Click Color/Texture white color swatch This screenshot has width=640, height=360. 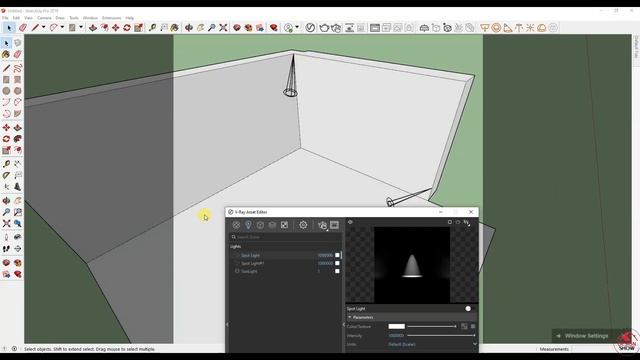(x=396, y=326)
